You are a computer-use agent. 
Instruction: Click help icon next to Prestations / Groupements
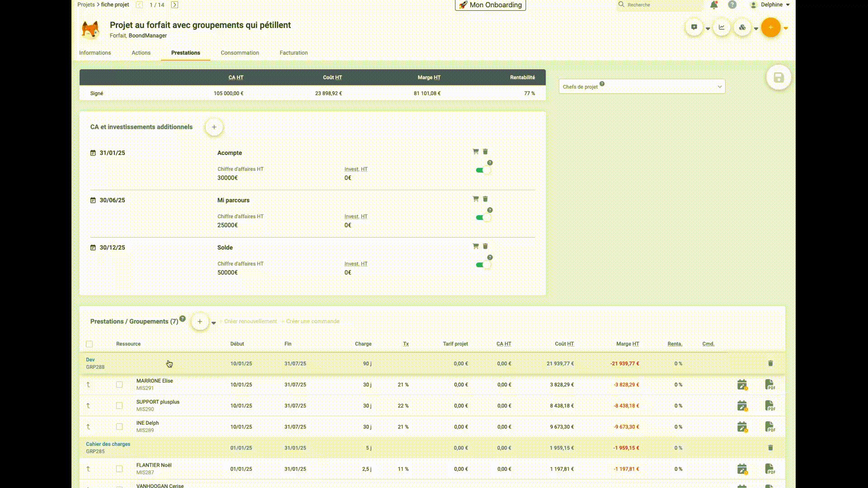click(x=183, y=319)
